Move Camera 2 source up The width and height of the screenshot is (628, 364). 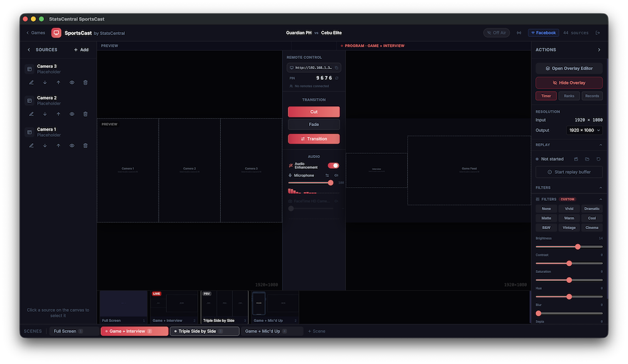(x=58, y=114)
